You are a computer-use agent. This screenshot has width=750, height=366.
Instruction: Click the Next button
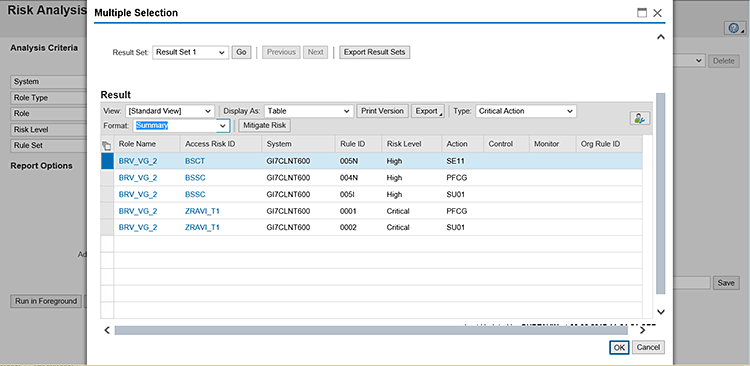tap(315, 52)
